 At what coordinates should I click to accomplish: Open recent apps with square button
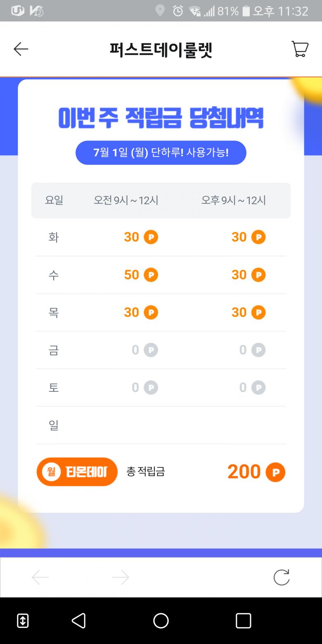(x=243, y=620)
